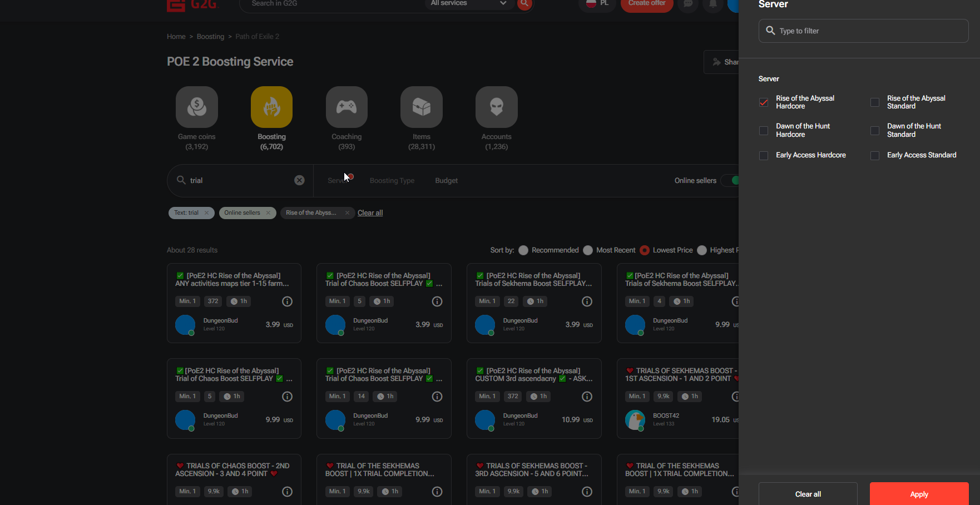
Task: Open info icon on Trials of Sekhema 3.99 offer
Action: coord(587,301)
